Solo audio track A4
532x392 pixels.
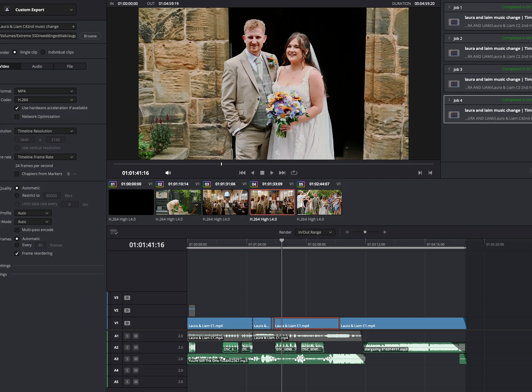127,370
